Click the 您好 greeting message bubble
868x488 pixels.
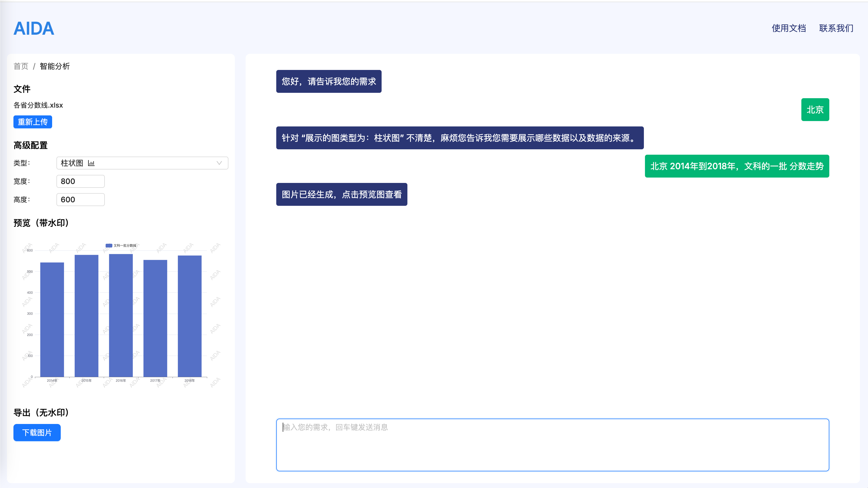pyautogui.click(x=329, y=81)
